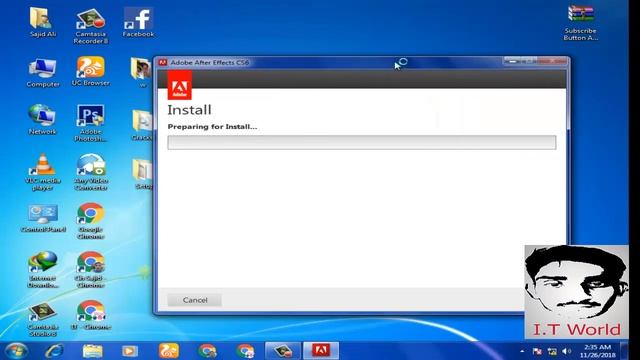Click the red Adobe logo in installer
This screenshot has height=360, width=640.
[180, 85]
